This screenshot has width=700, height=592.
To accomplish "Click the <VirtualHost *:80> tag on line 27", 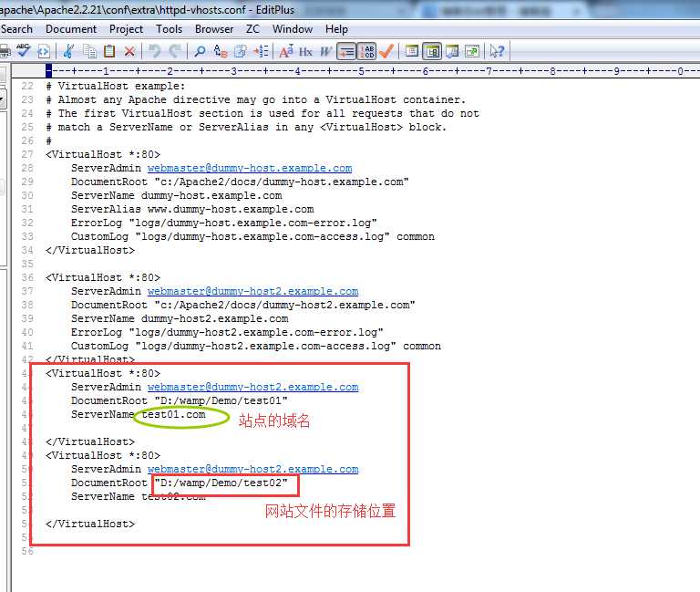I will [x=103, y=154].
